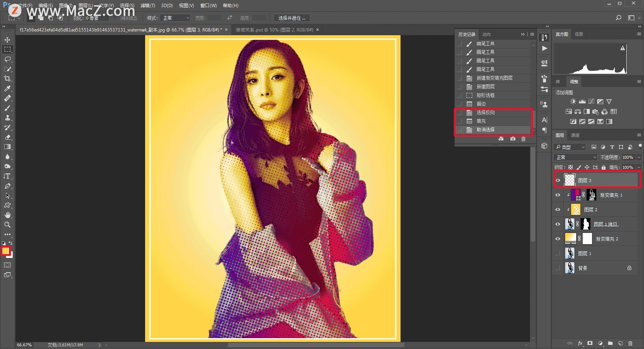644x349 pixels.
Task: Open layer filter 类型 dropdown
Action: 570,147
